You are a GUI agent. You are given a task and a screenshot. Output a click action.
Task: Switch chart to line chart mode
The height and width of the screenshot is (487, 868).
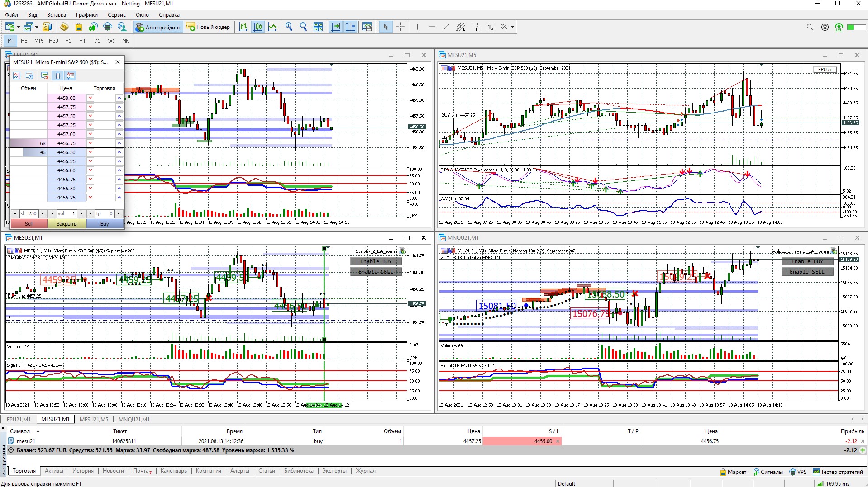click(272, 27)
